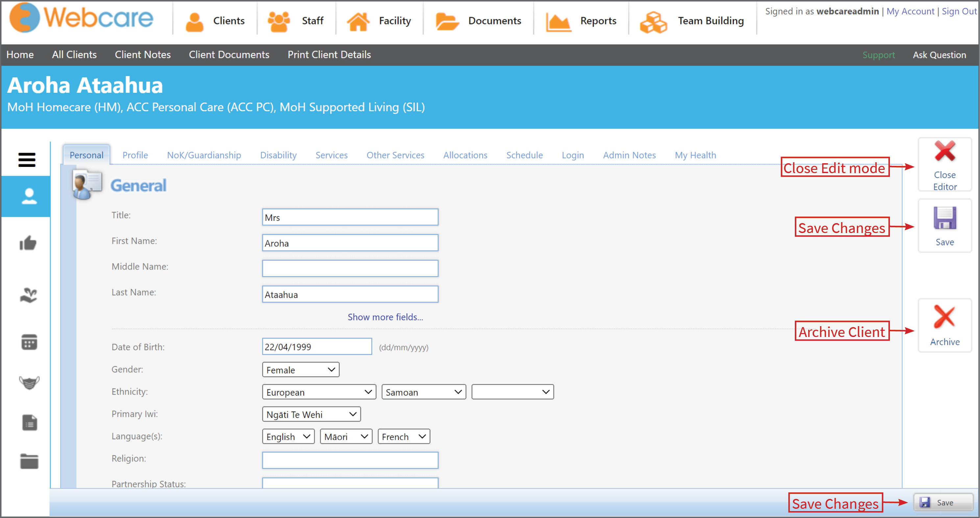980x518 pixels.
Task: Select the document list sidebar icon
Action: click(x=29, y=423)
